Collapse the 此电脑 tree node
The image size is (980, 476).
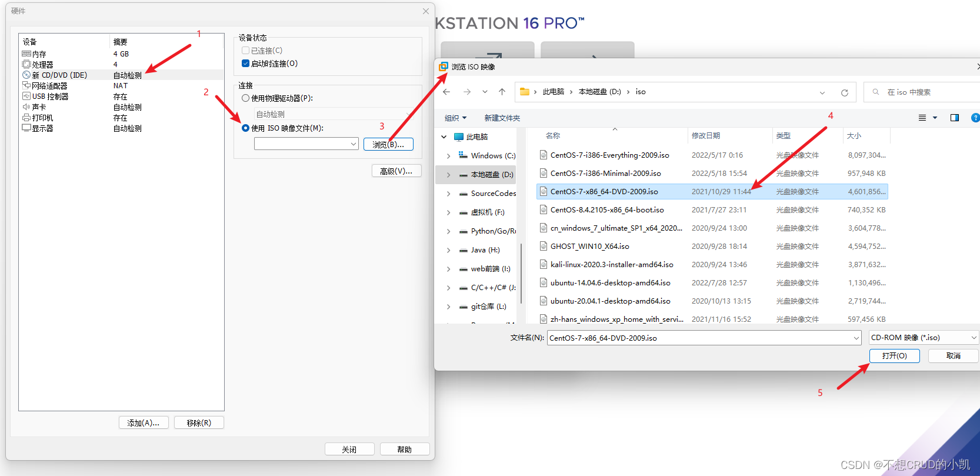pos(444,137)
